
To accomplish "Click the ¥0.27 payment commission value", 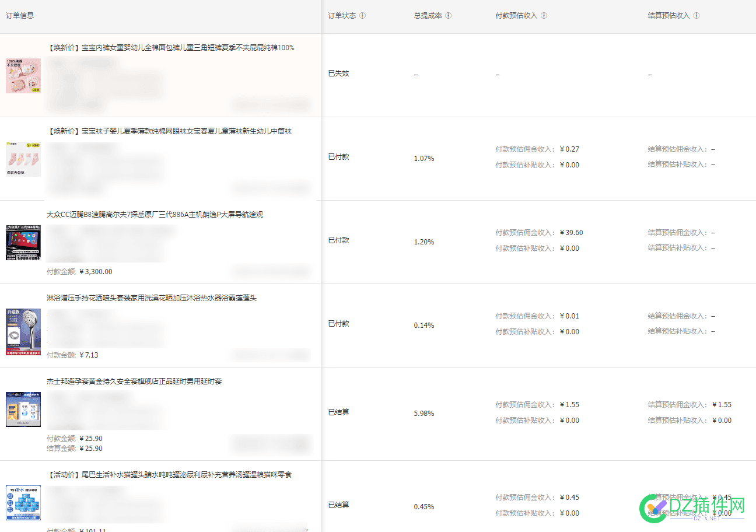I will 569,149.
